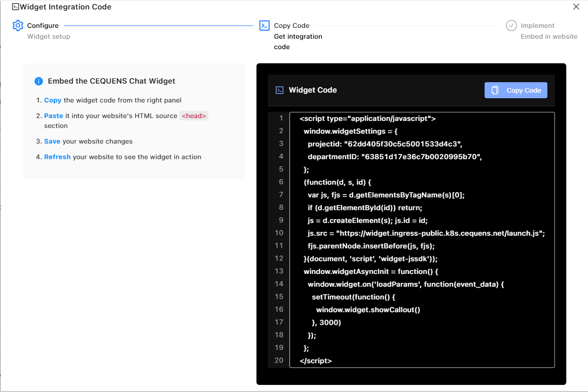The width and height of the screenshot is (588, 392).
Task: Click the blue Copy word in step 1
Action: 53,100
